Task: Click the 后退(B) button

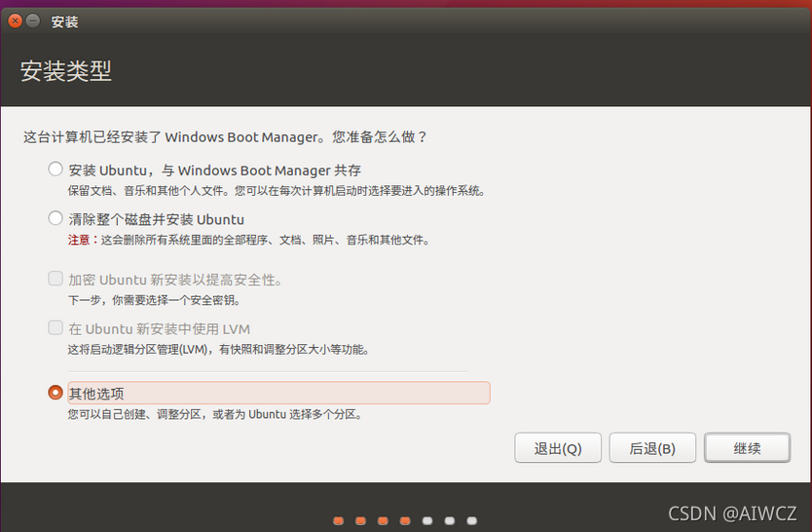Action: 652,448
